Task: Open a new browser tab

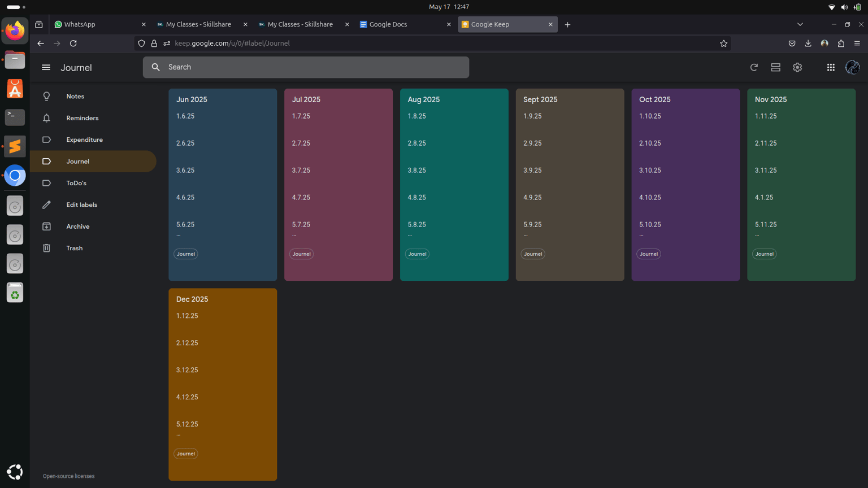Action: [567, 24]
